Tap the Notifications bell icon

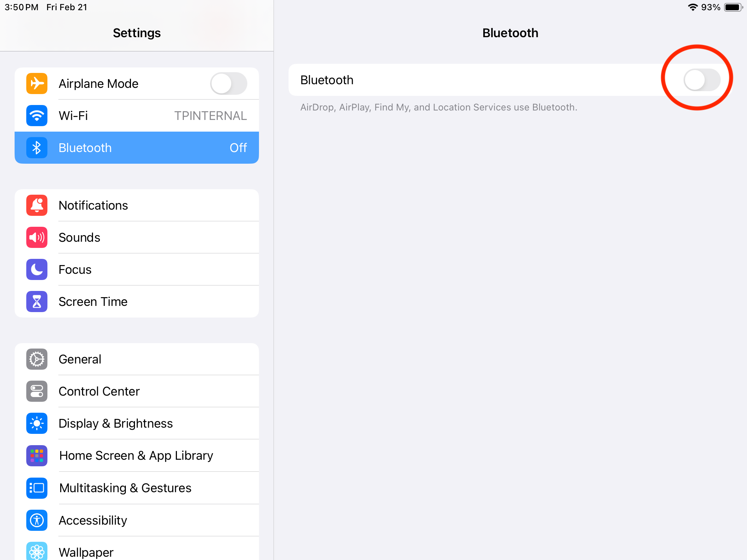click(37, 205)
